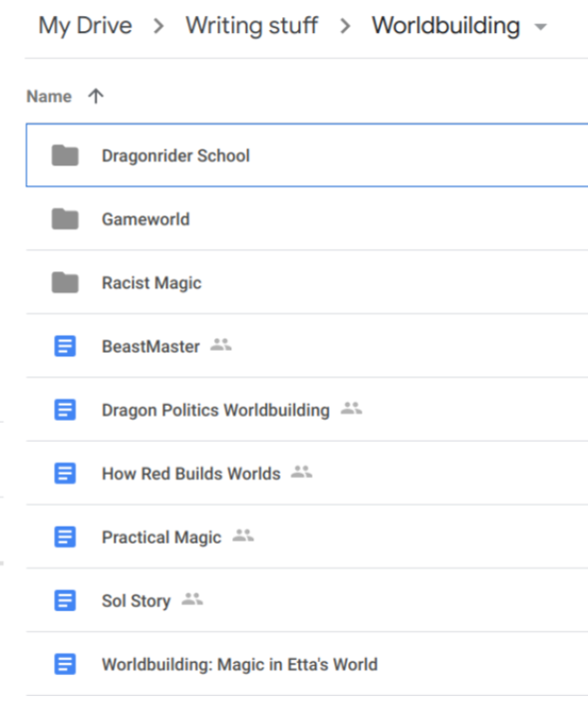588x717 pixels.
Task: Click the Dragon Politics Worldbuilding doc icon
Action: (x=65, y=410)
